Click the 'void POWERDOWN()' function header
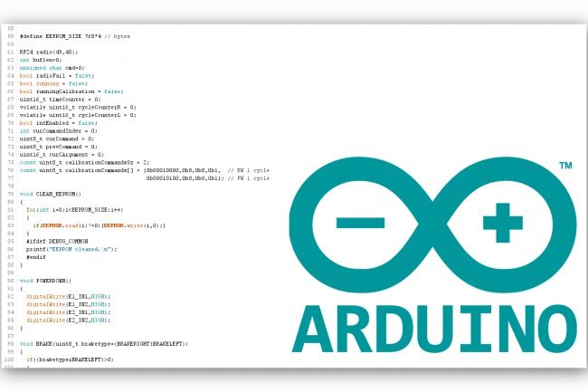The width and height of the screenshot is (588, 392). click(45, 281)
